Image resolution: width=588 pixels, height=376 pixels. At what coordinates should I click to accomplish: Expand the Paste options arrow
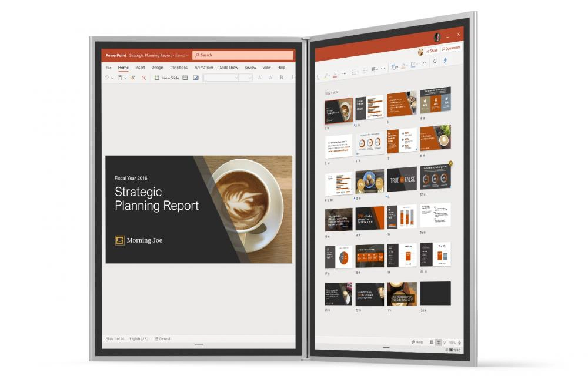click(x=125, y=78)
